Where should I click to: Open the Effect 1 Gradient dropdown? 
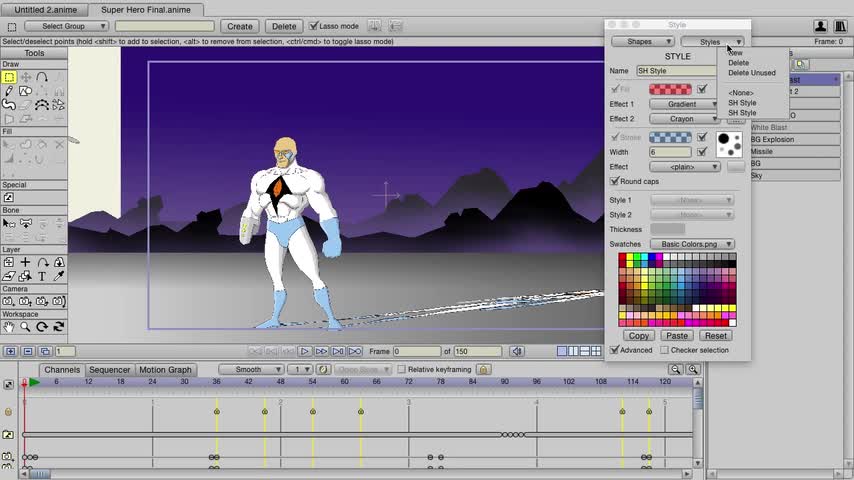[x=685, y=104]
